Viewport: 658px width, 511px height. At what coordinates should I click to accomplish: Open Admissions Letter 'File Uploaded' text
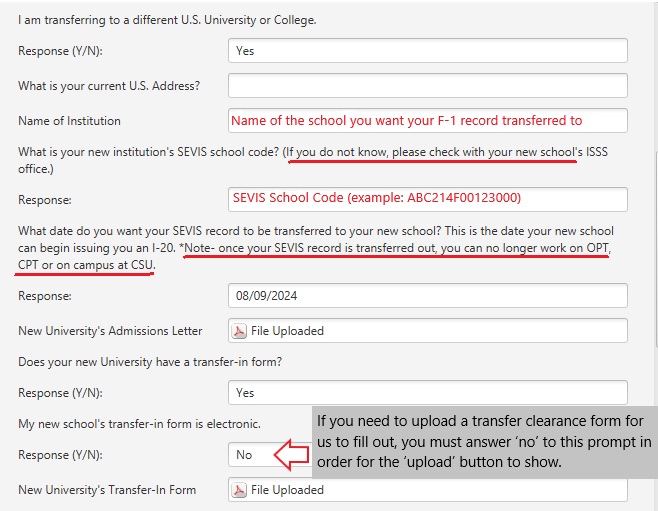[x=288, y=331]
